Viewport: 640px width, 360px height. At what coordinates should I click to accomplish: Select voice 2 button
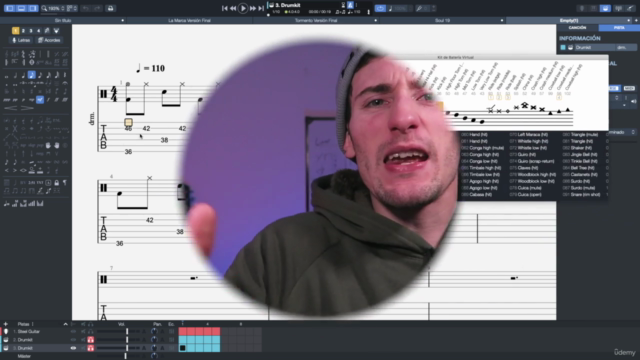tap(23, 31)
